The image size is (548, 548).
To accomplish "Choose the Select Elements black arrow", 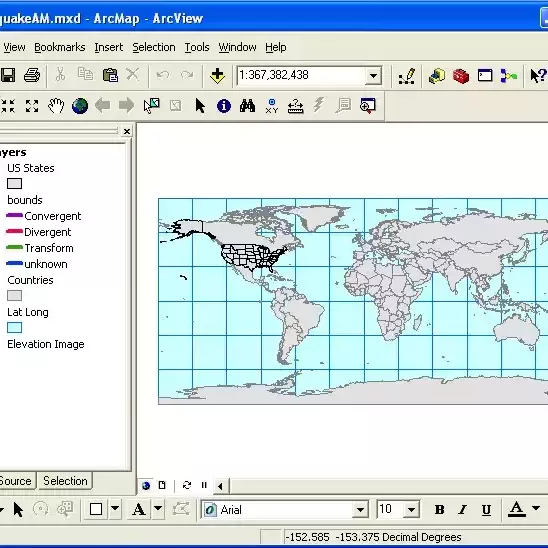I will point(200,106).
